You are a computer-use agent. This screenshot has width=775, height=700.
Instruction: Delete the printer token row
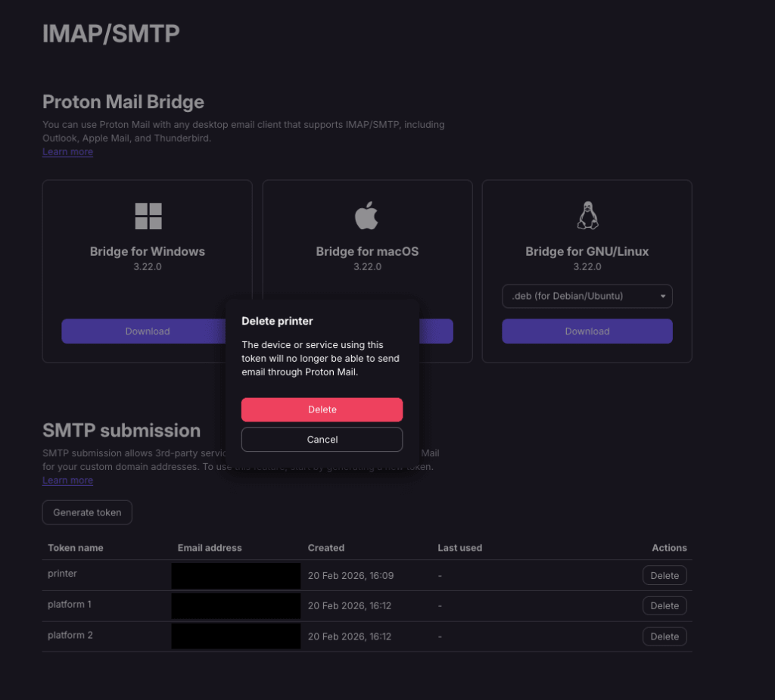click(665, 575)
